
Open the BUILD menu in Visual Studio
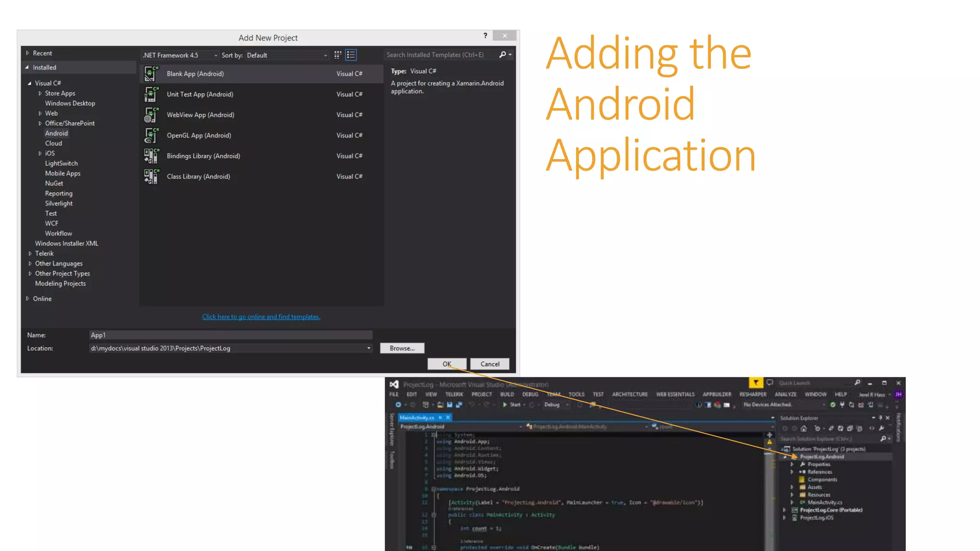507,395
